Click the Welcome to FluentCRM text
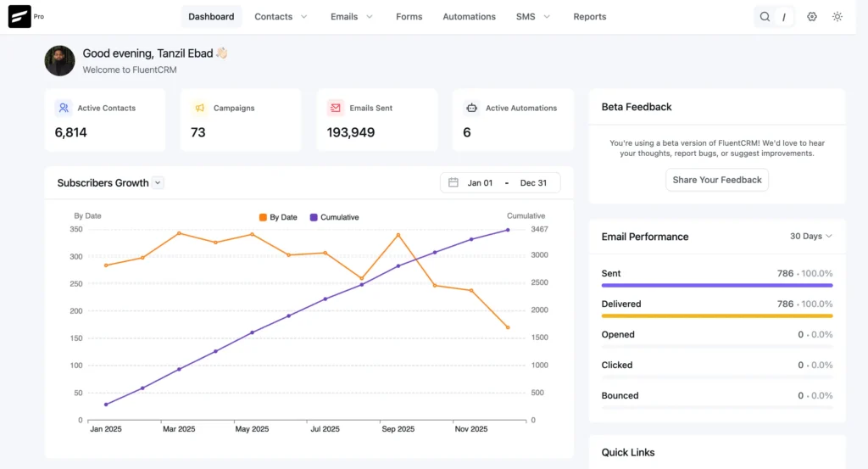Image resolution: width=868 pixels, height=469 pixels. click(130, 70)
